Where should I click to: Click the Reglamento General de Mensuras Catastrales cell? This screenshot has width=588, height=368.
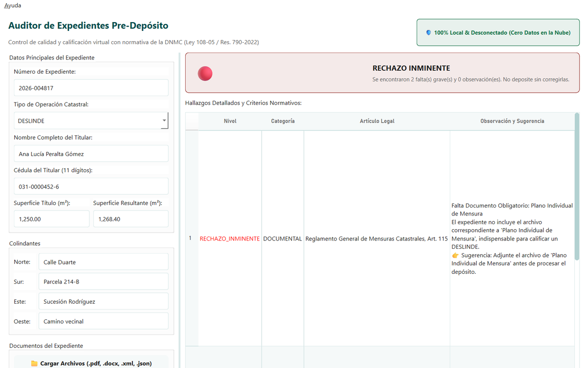tap(377, 238)
